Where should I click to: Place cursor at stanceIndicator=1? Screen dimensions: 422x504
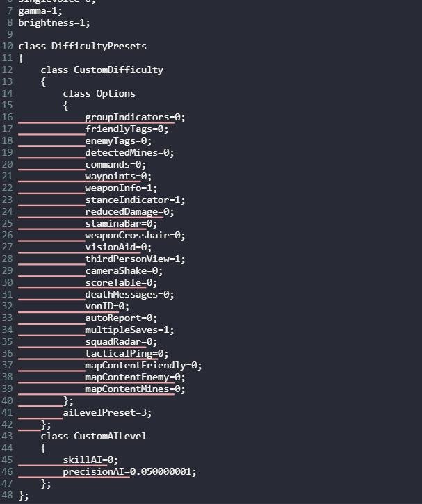(135, 200)
